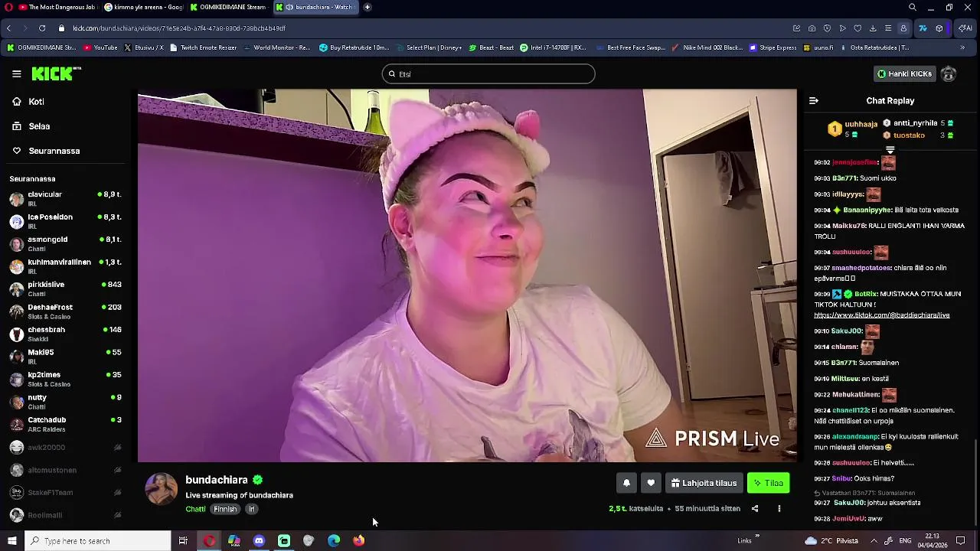Focus the Etsi search field
Image resolution: width=980 pixels, height=551 pixels.
488,73
